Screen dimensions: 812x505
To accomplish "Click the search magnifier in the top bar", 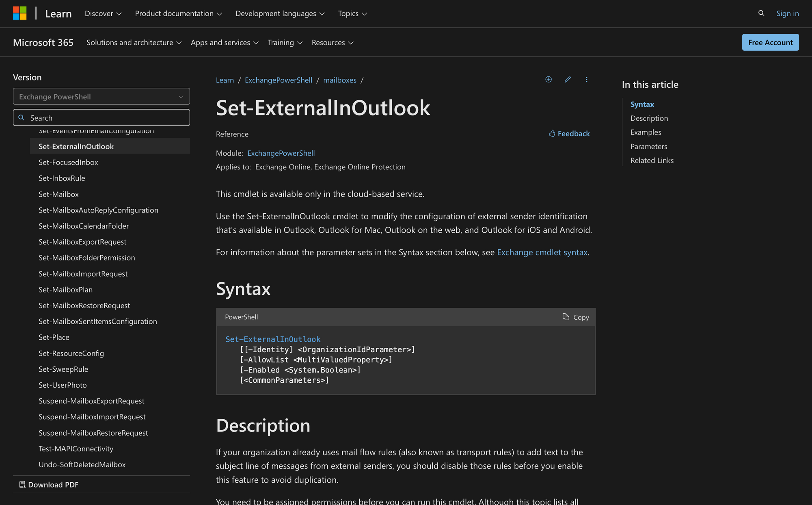I will pos(761,13).
